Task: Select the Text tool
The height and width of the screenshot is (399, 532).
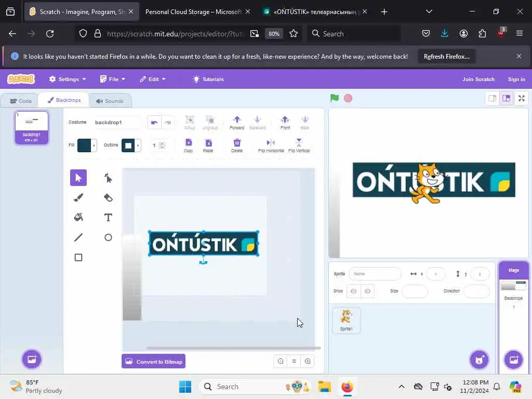Action: tap(108, 217)
